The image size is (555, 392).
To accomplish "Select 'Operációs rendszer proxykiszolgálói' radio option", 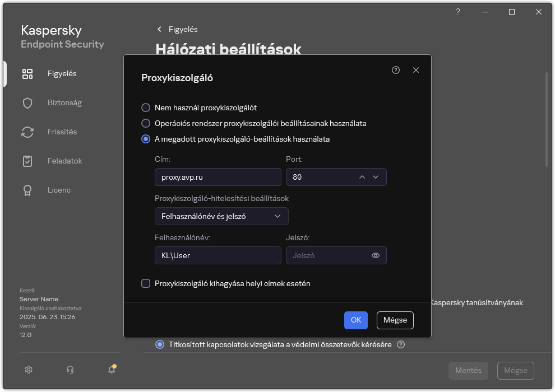I will coord(146,123).
